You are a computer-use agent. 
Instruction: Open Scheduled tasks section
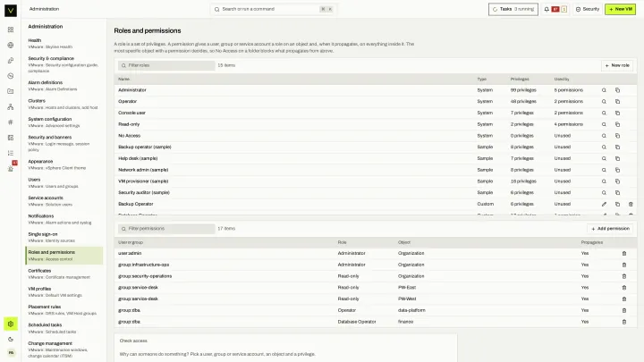(64, 328)
